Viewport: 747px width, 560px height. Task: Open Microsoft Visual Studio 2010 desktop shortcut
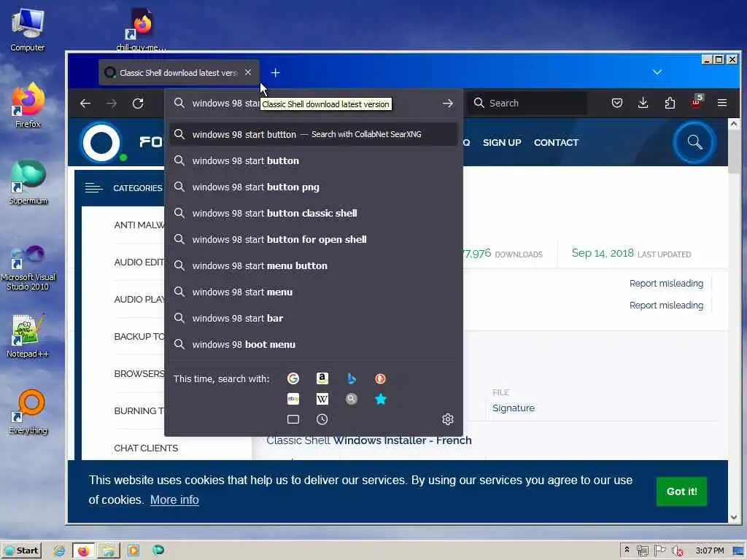pyautogui.click(x=28, y=268)
